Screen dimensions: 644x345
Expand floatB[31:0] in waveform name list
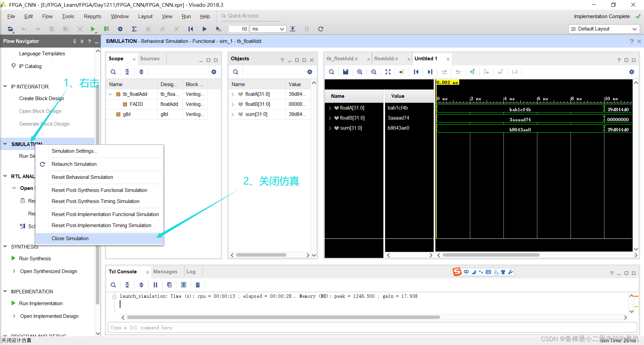(x=330, y=118)
